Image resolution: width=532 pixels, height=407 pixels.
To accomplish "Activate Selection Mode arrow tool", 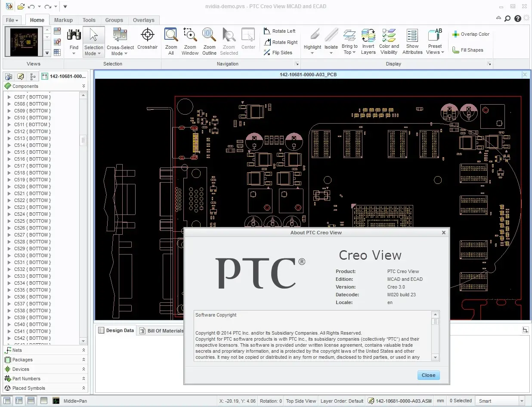I will (x=93, y=41).
